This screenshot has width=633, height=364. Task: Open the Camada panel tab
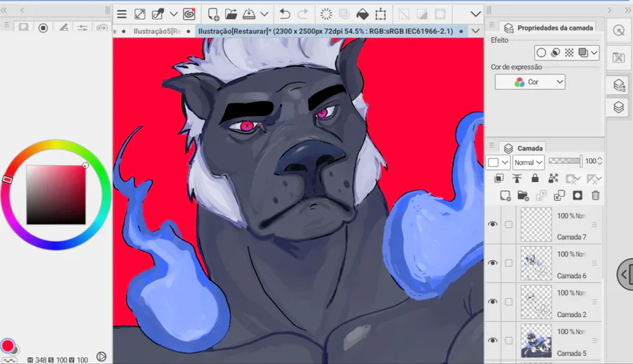tap(523, 148)
